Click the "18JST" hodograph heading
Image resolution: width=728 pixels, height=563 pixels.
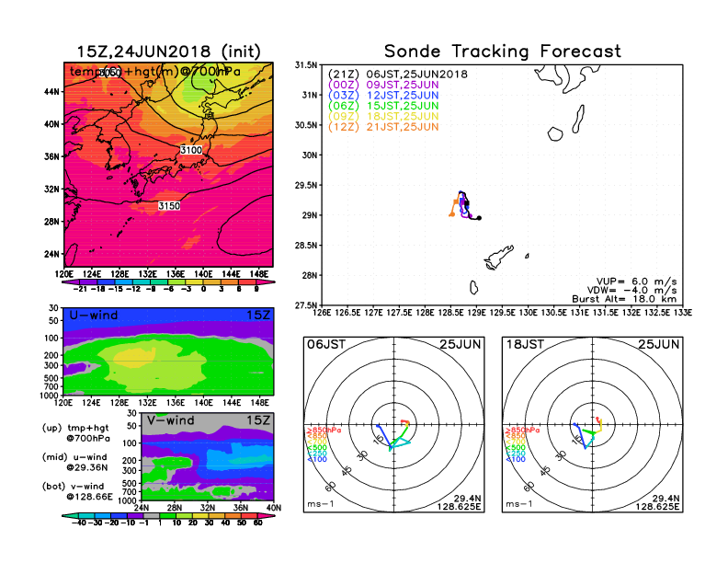[x=525, y=345]
